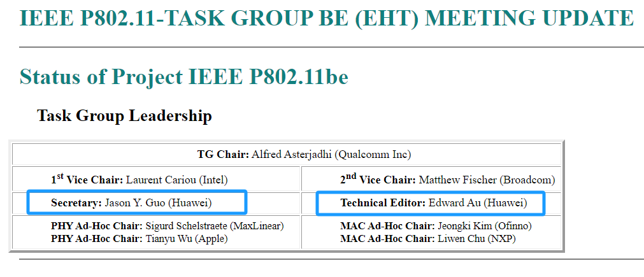Click the horizontal divider under the page title
This screenshot has width=644, height=277.
coord(331,47)
